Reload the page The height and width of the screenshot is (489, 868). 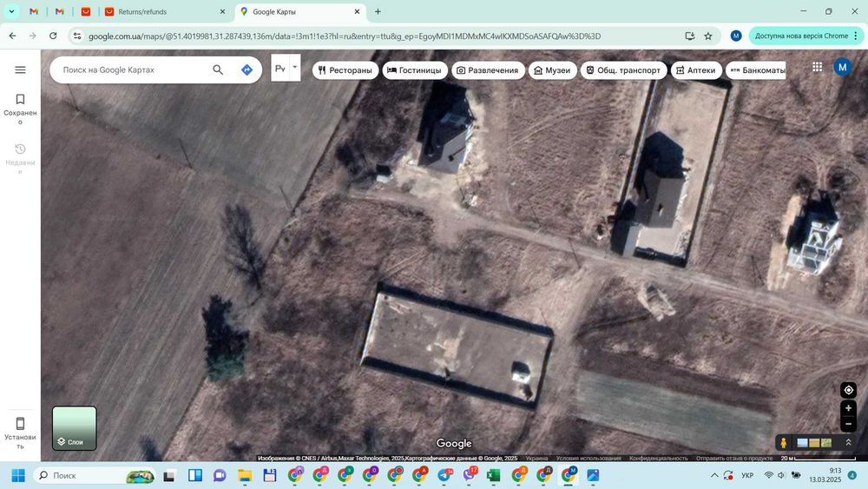coord(53,36)
